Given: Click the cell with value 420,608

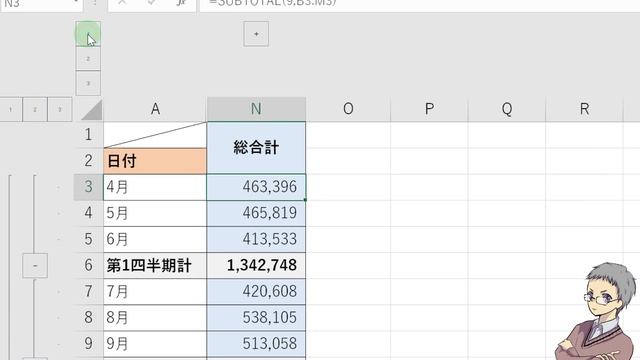Looking at the screenshot, I should coord(256,291).
